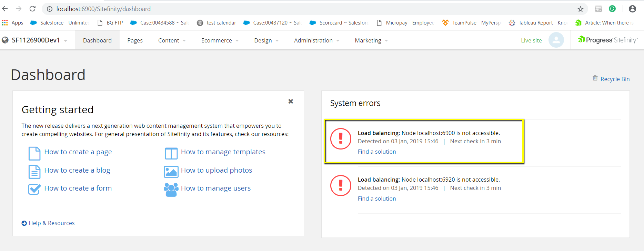This screenshot has height=251, width=644.
Task: Open the Recycle Bin link
Action: coord(615,79)
